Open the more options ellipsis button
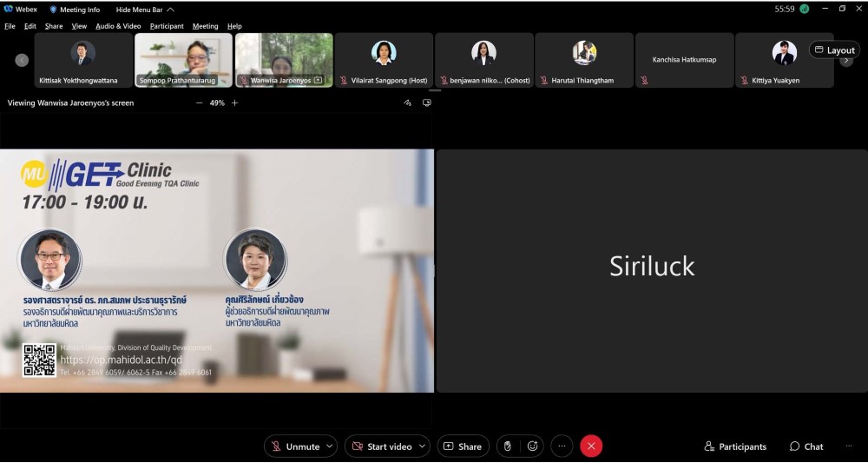The height and width of the screenshot is (463, 868). point(562,446)
